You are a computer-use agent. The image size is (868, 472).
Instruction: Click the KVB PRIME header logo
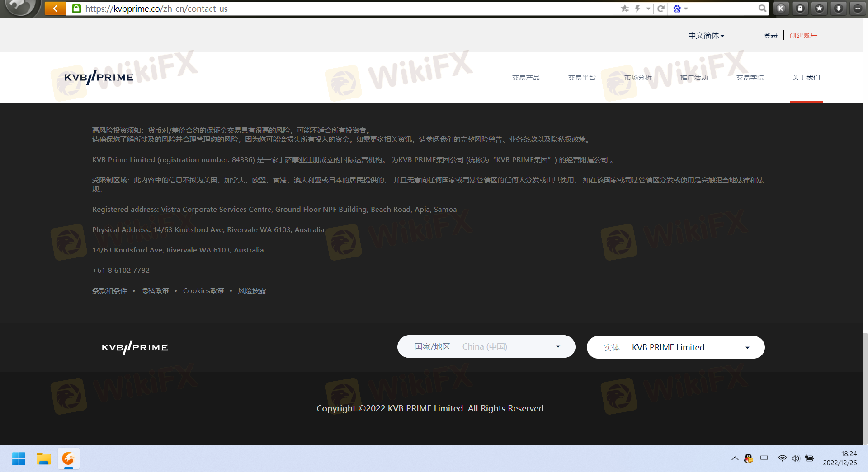click(x=99, y=77)
